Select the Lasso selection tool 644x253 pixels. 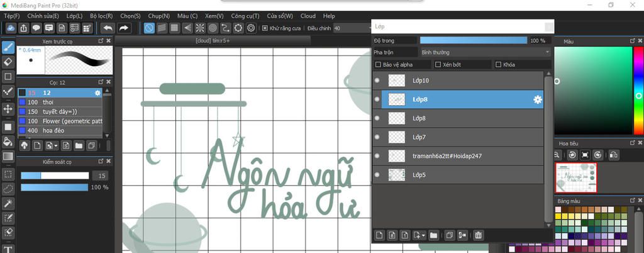coord(8,189)
